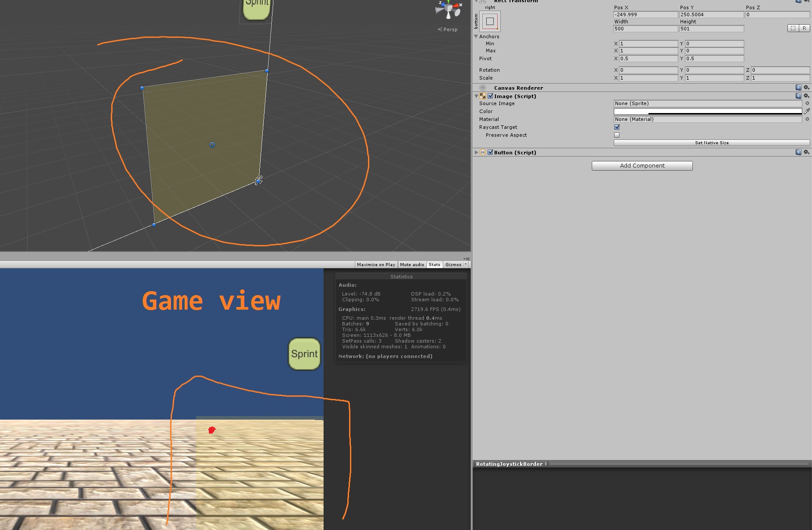This screenshot has height=530, width=812.
Task: Open Image (Script) help reference
Action: 798,96
